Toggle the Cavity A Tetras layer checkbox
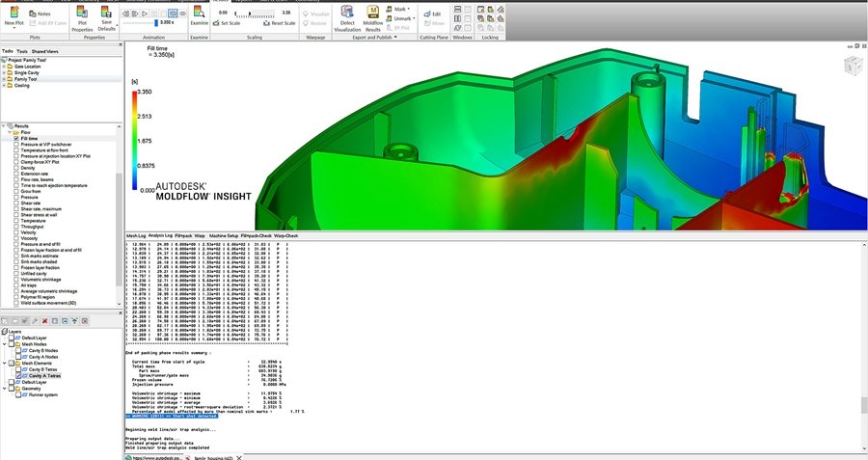The image size is (868, 460). point(18,376)
